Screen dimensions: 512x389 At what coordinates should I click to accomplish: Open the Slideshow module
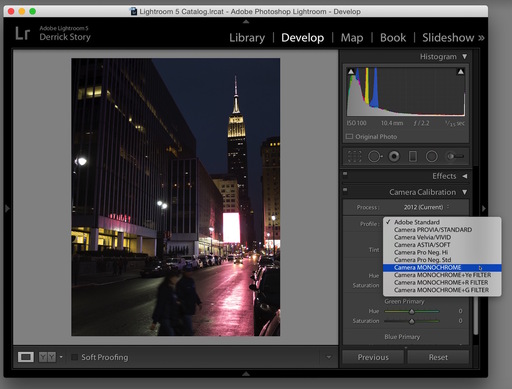(x=448, y=38)
